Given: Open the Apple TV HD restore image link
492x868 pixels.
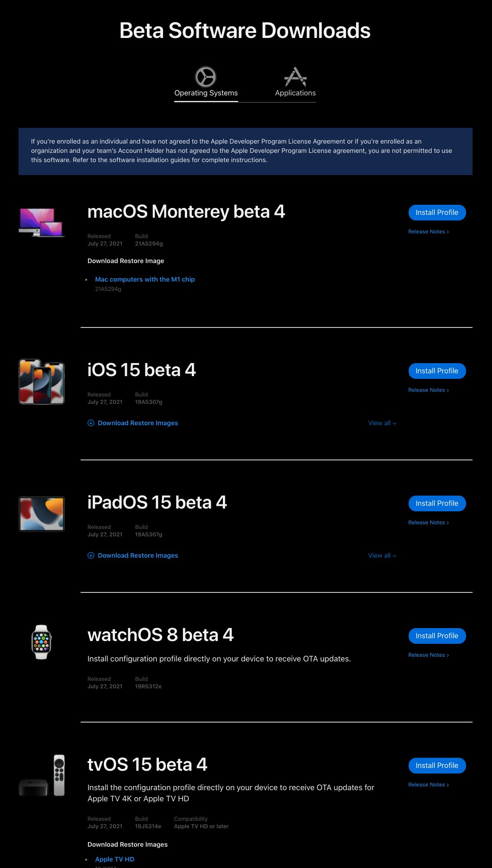Looking at the screenshot, I should [114, 859].
